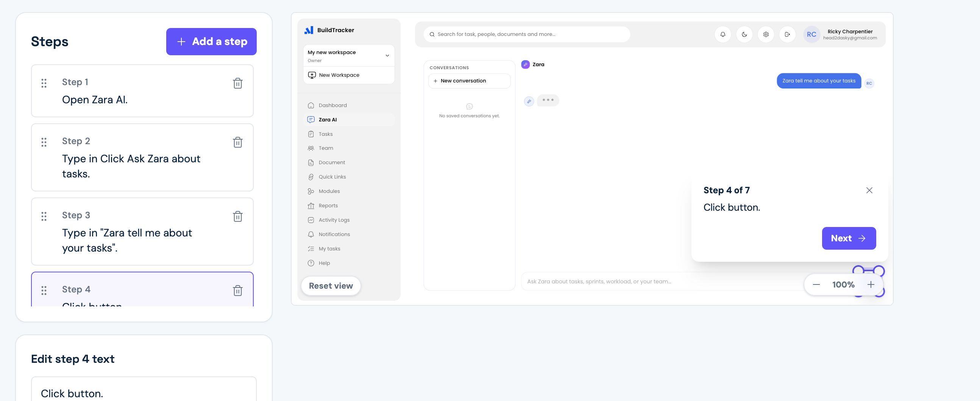Grab the drag handle of Step 4
The height and width of the screenshot is (401, 980).
pyautogui.click(x=44, y=291)
